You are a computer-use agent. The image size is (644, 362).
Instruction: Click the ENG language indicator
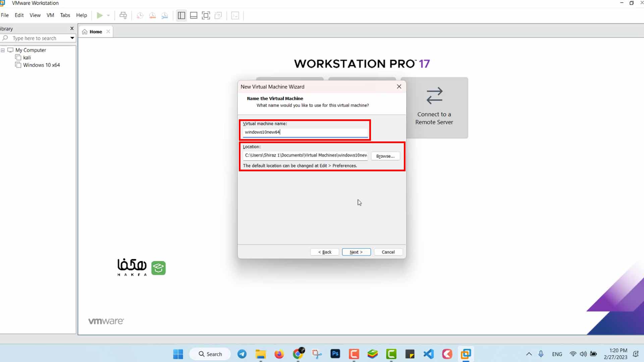coord(557,354)
